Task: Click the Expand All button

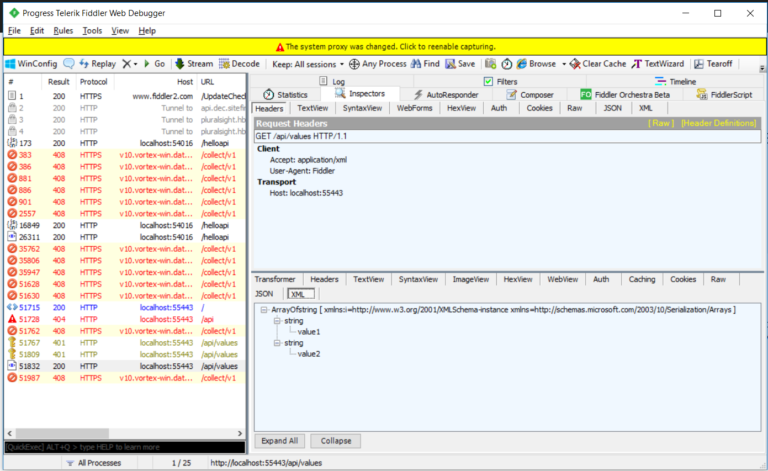Action: [279, 441]
